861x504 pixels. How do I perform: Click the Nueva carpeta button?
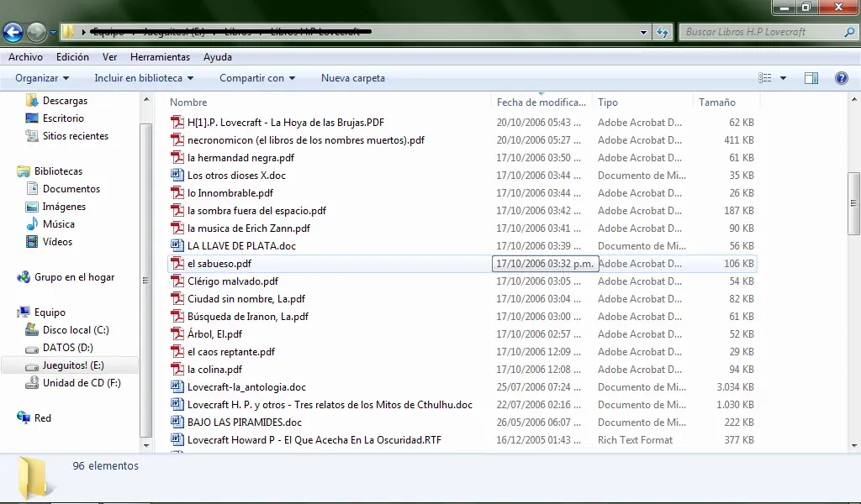(353, 78)
